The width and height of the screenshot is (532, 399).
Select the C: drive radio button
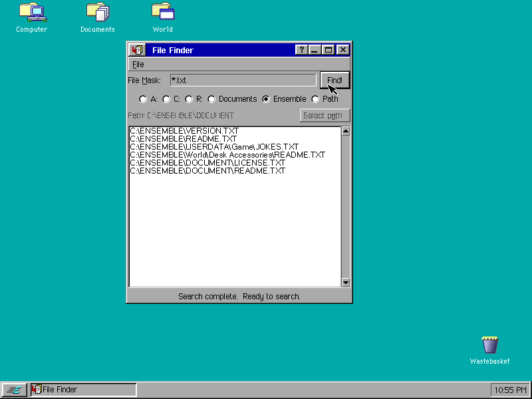click(172, 99)
